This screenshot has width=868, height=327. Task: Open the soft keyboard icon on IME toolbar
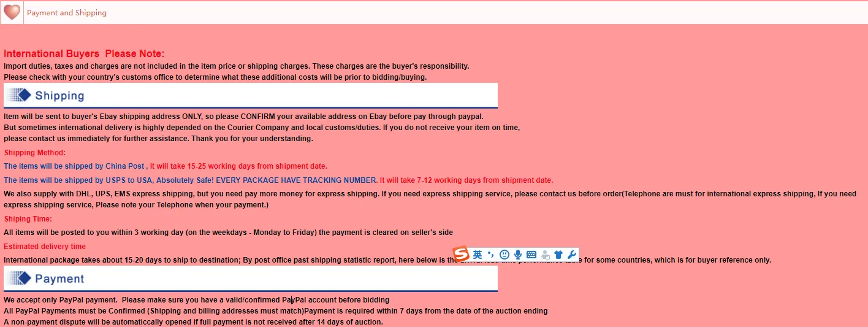pyautogui.click(x=531, y=254)
